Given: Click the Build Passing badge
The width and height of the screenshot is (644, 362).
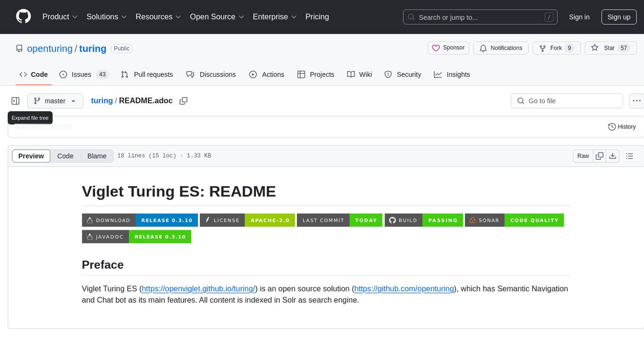Looking at the screenshot, I should [x=424, y=220].
